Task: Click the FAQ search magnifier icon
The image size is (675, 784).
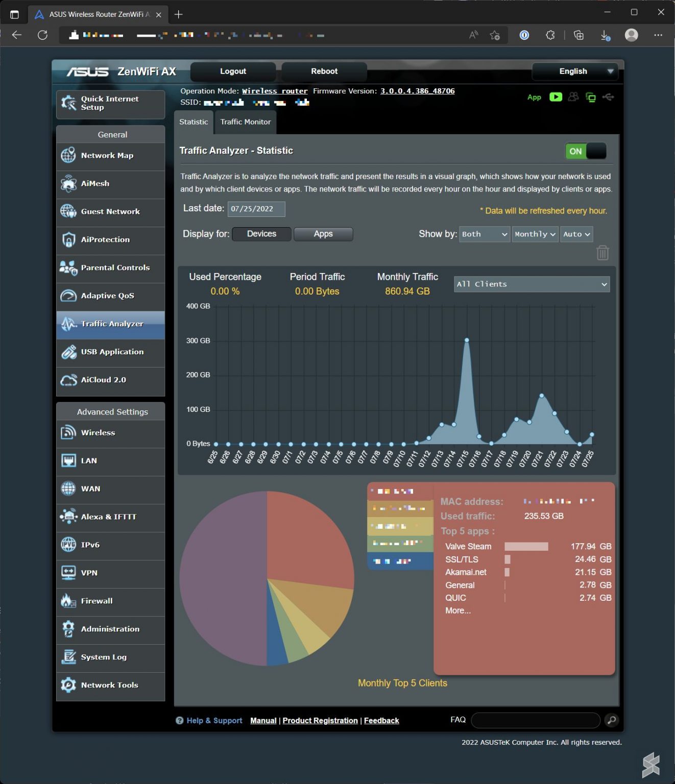Action: 611,720
